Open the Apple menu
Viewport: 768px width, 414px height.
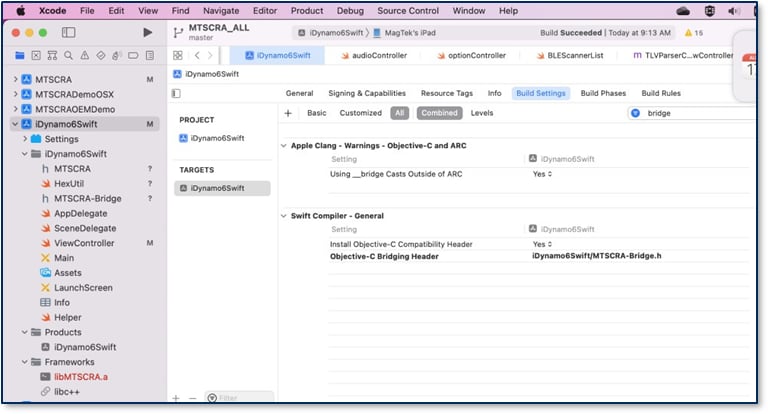pyautogui.click(x=21, y=11)
